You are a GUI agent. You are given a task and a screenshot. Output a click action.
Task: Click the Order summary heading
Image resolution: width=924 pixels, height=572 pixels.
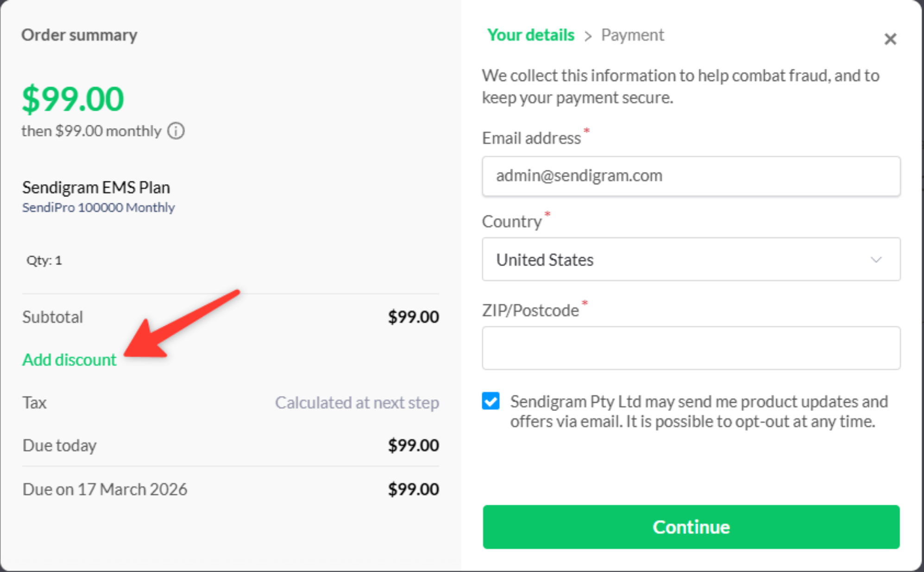(79, 35)
